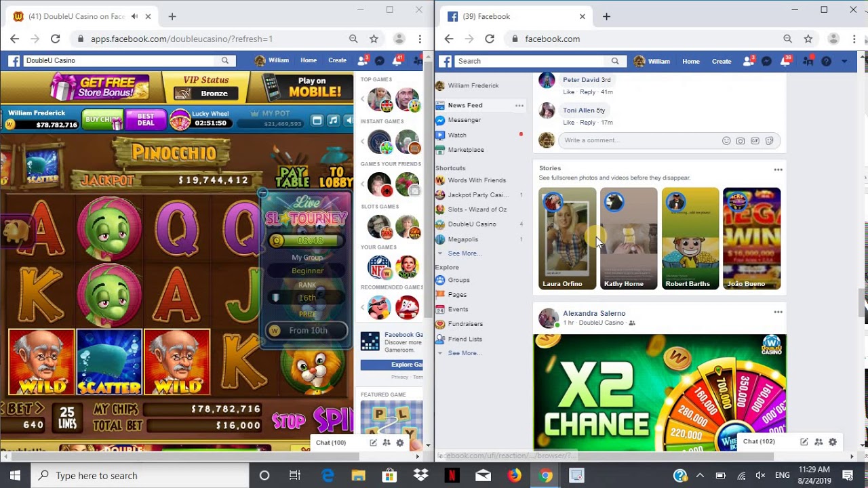Image resolution: width=868 pixels, height=488 pixels.
Task: Open Megapolis shortcut
Action: [x=462, y=239]
